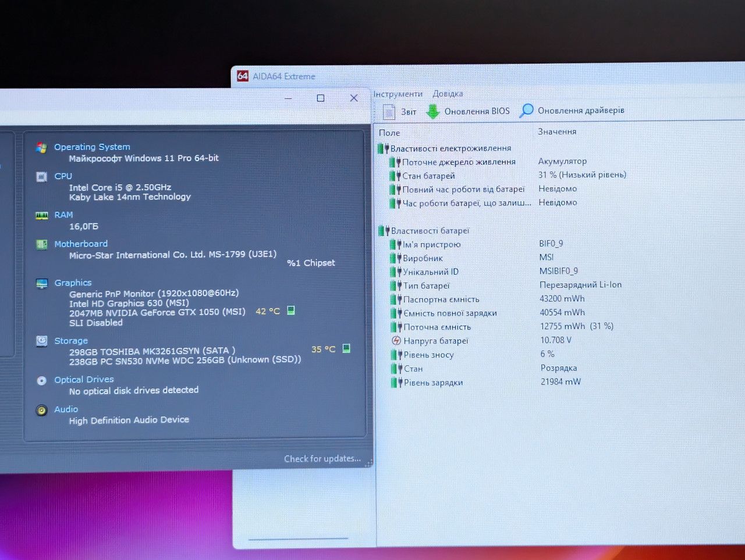Click the green Оновлення BIOS arrow icon
The width and height of the screenshot is (745, 560).
pyautogui.click(x=432, y=111)
